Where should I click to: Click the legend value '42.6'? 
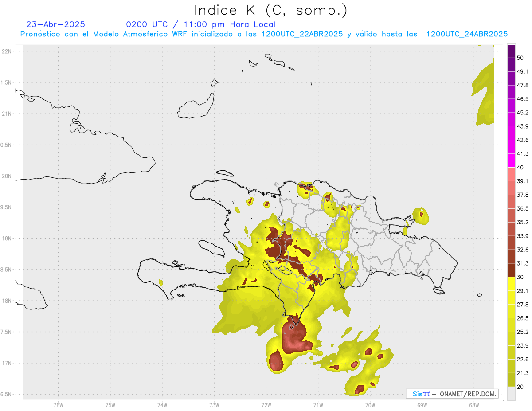coord(523,140)
